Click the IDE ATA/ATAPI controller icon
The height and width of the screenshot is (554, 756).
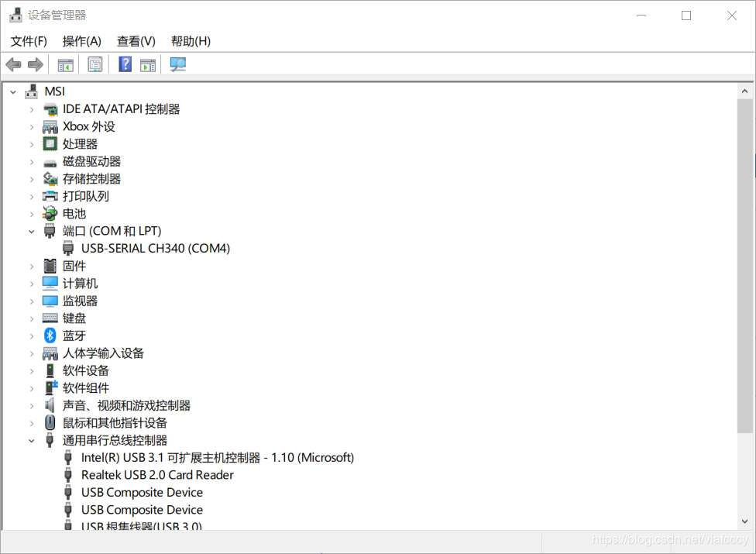tap(50, 109)
